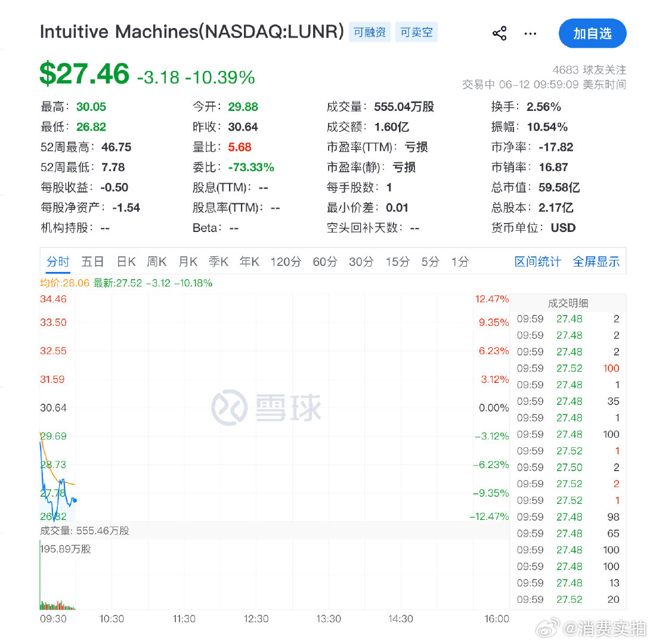Switch to the 日K chart tab
This screenshot has height=644, width=653.
tap(126, 261)
